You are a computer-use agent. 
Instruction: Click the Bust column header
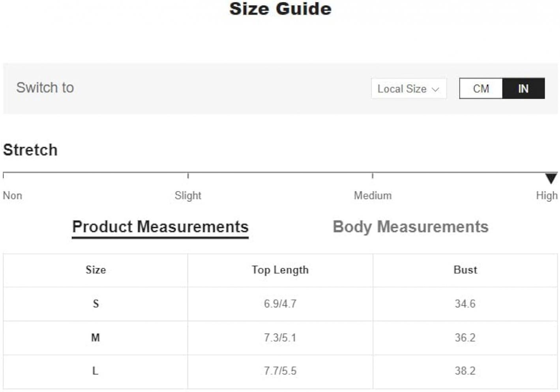[465, 270]
